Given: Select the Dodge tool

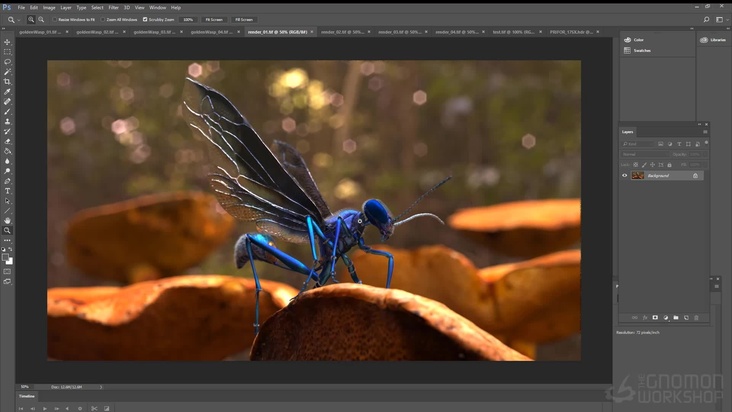Looking at the screenshot, I should [7, 171].
